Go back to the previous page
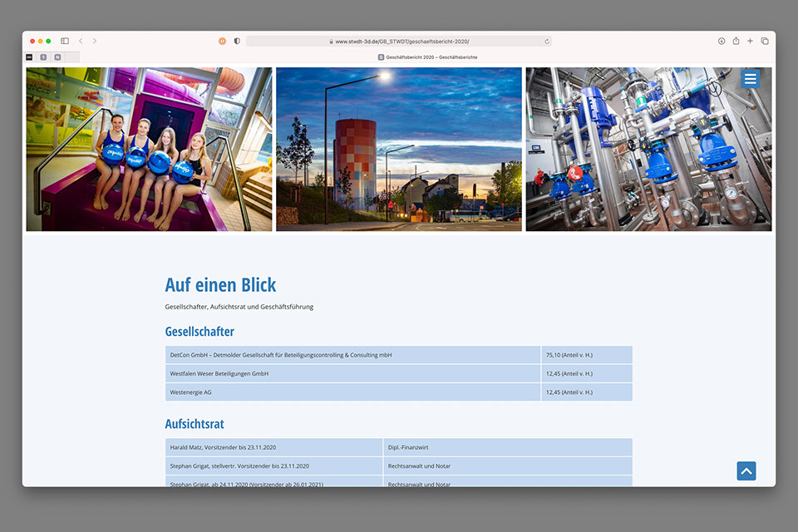 (x=81, y=41)
